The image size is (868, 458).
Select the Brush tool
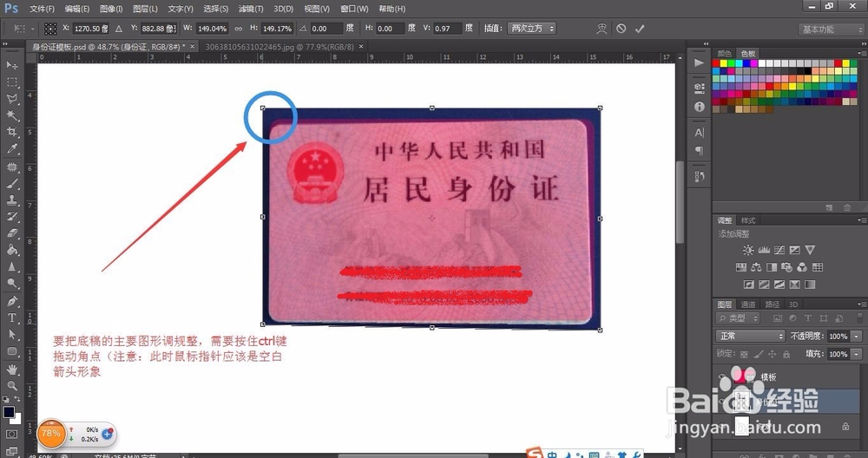11,184
